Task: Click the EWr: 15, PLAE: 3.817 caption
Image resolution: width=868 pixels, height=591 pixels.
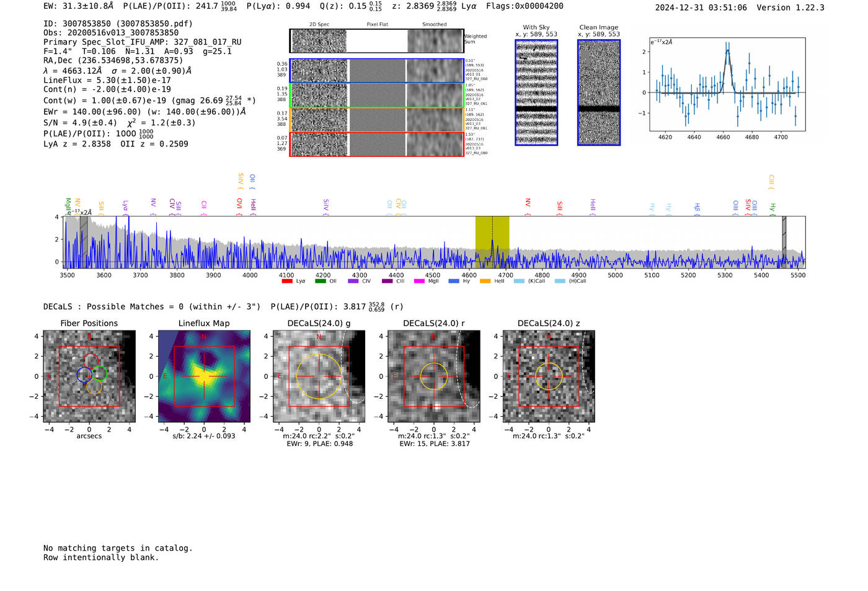Action: click(x=435, y=443)
